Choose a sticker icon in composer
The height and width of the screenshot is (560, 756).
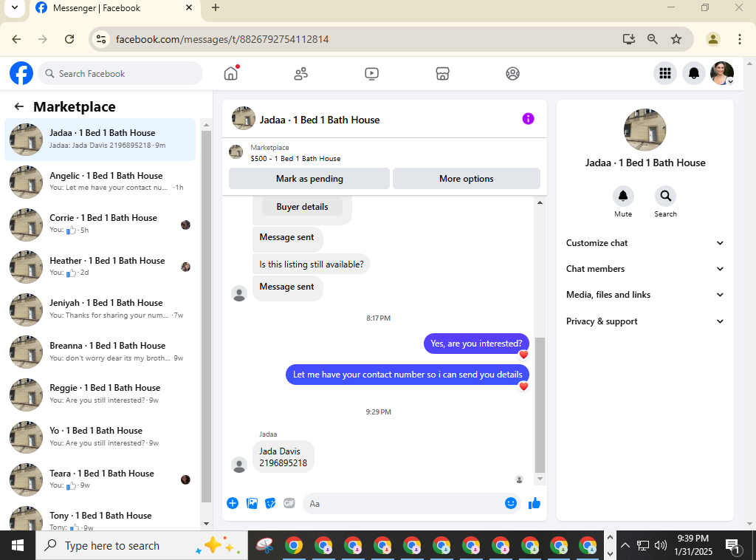click(270, 503)
